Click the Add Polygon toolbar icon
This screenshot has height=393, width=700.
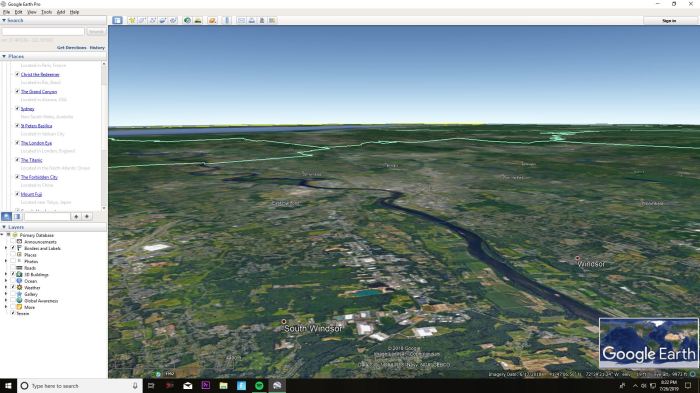(x=142, y=21)
